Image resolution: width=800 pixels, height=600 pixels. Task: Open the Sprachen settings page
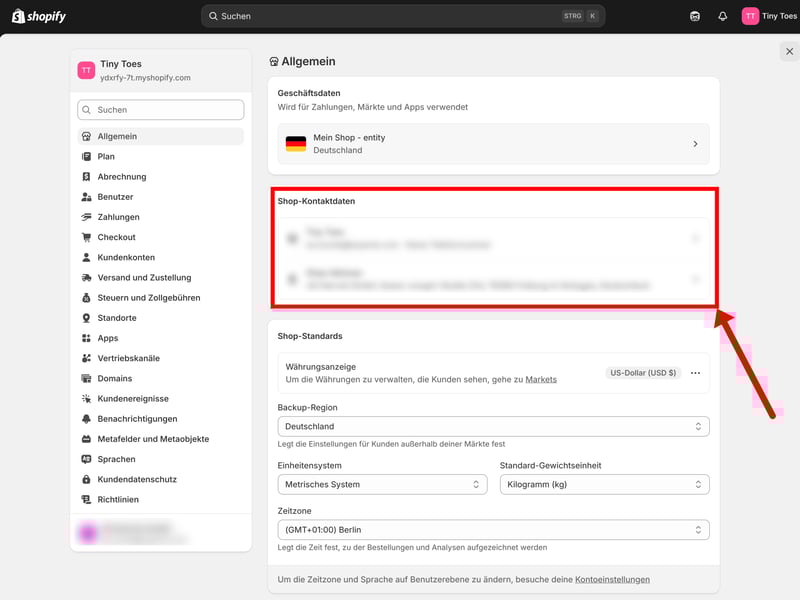[x=116, y=459]
